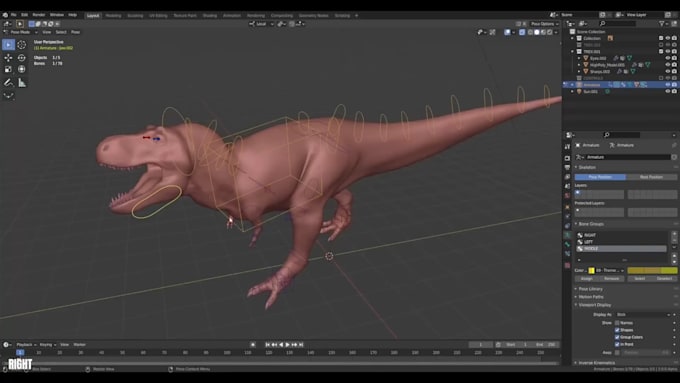Click the outliner filter funnel icon
Viewport: 680px width, 383px height.
pyautogui.click(x=661, y=23)
